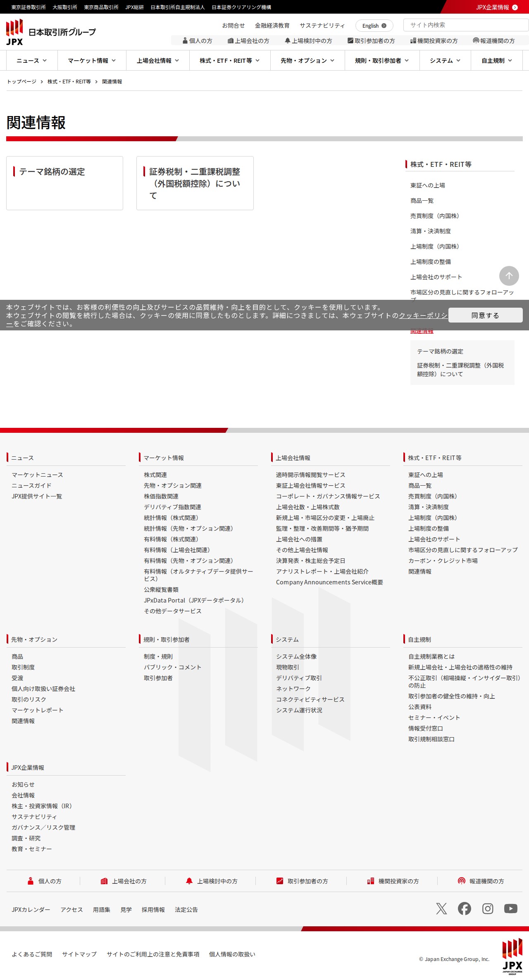Viewport: 529px width, 980px height.
Task: Expand the システム menu
Action: pyautogui.click(x=445, y=61)
